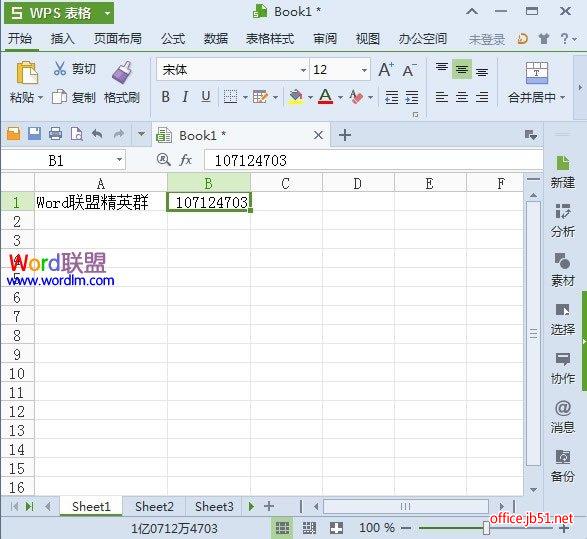The width and height of the screenshot is (587, 539).
Task: Print with printer icon
Action: coord(55,134)
